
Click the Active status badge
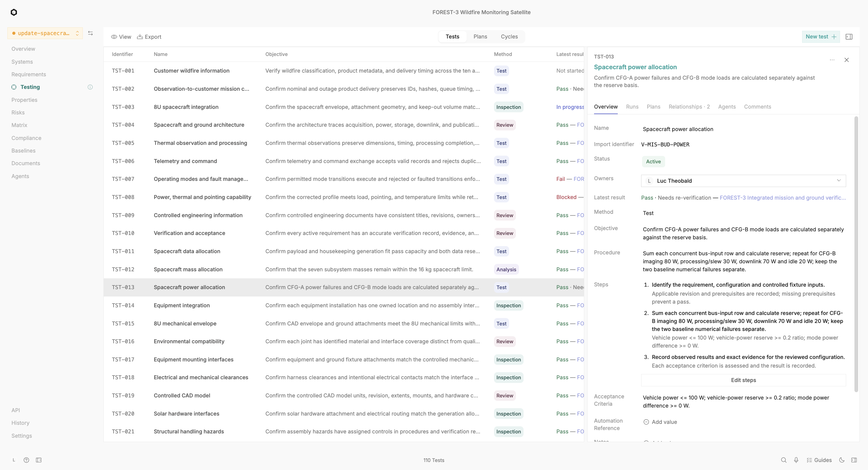(653, 161)
